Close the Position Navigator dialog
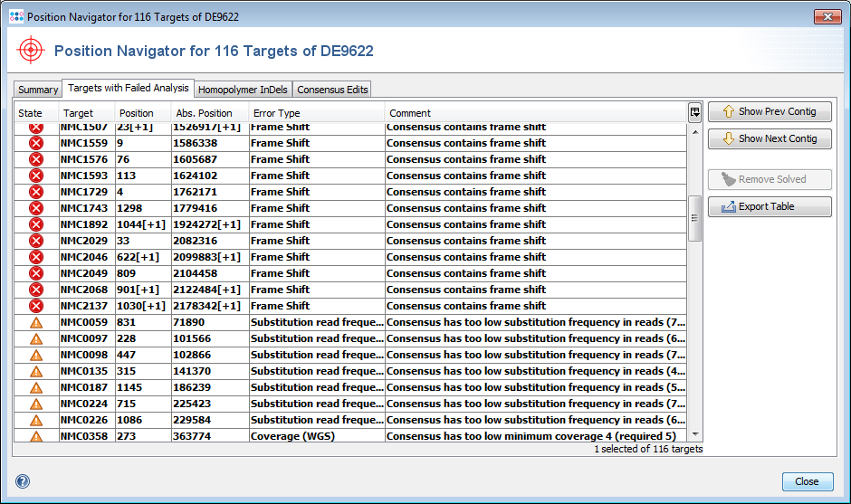The image size is (851, 504). (806, 481)
